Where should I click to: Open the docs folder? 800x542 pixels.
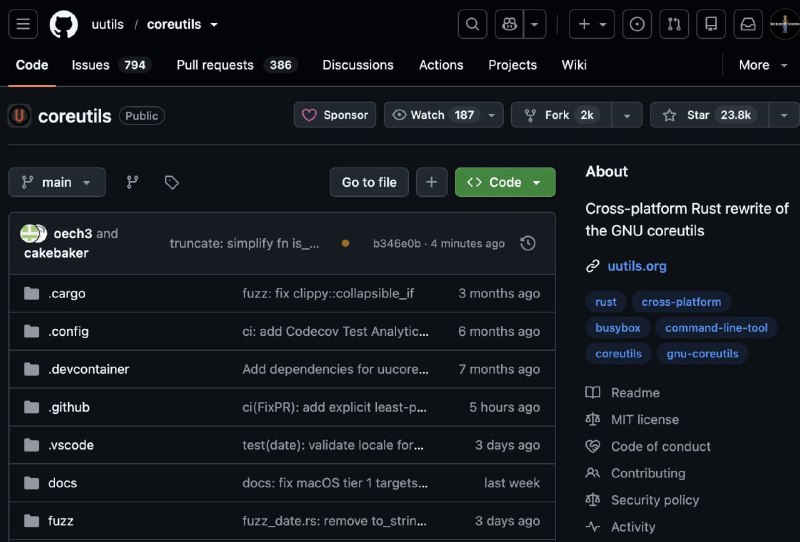point(62,483)
